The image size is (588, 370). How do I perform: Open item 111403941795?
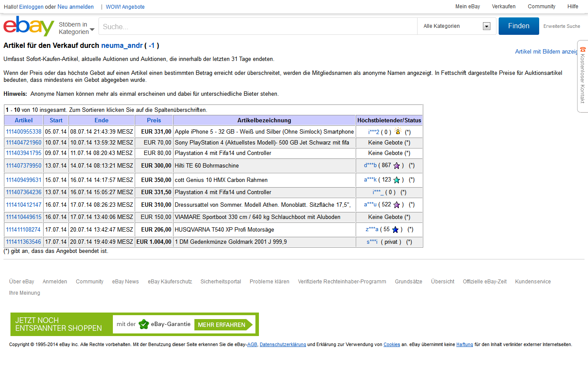(x=24, y=153)
